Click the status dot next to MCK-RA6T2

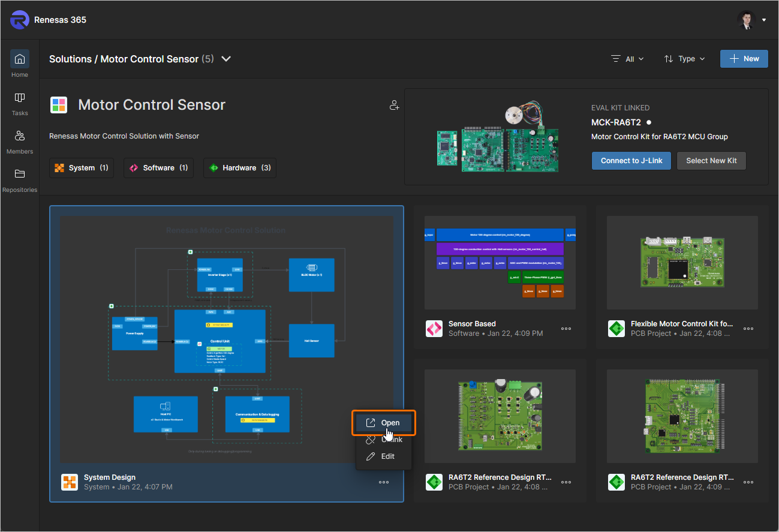point(649,122)
